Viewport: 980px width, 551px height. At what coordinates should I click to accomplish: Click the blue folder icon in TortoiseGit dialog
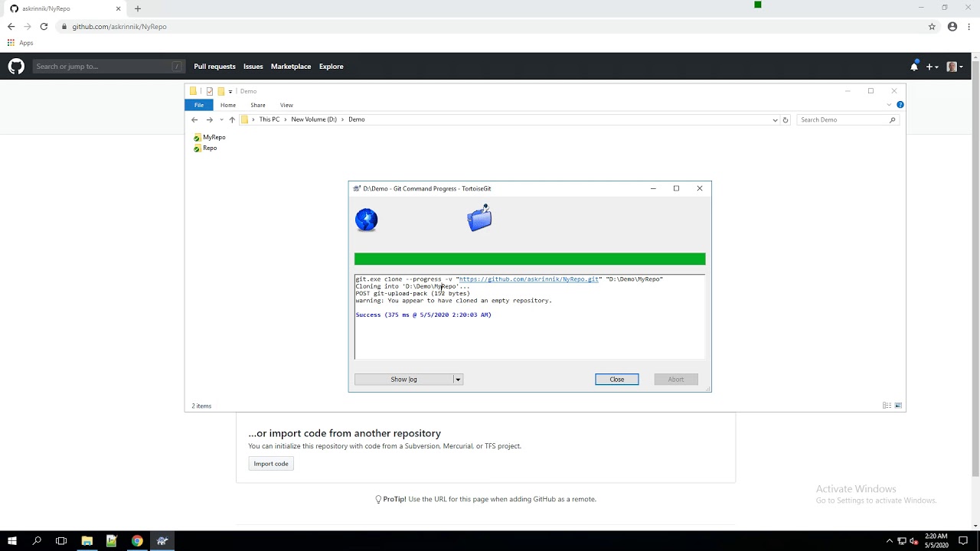(479, 218)
